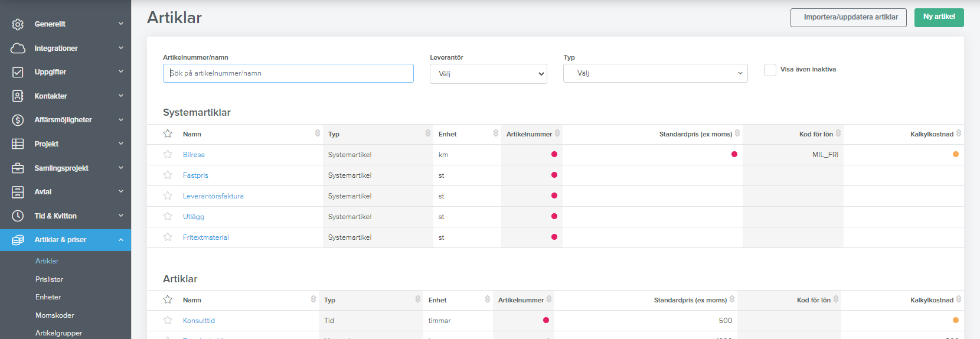Image resolution: width=980 pixels, height=339 pixels.
Task: Open the Prislistor submenu item
Action: click(x=49, y=279)
